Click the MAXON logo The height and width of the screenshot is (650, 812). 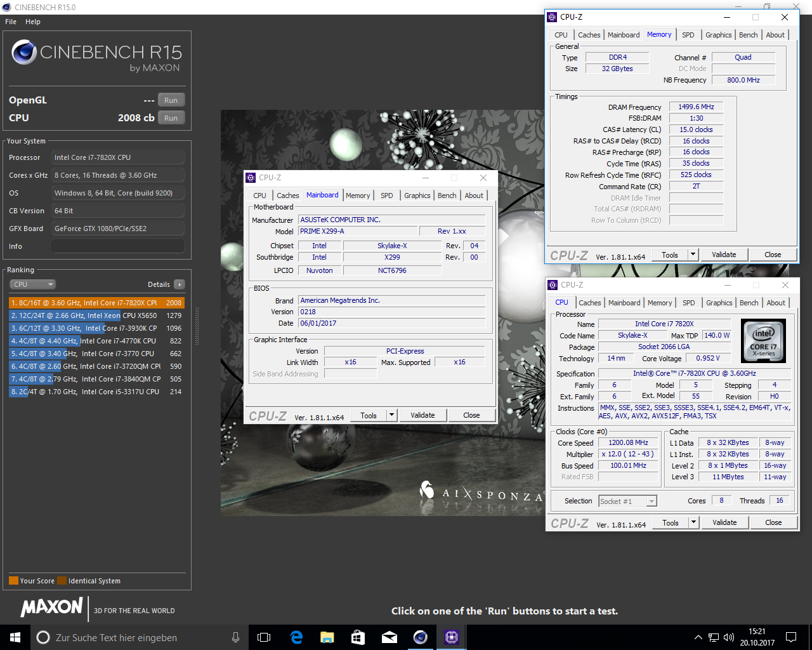[x=52, y=607]
